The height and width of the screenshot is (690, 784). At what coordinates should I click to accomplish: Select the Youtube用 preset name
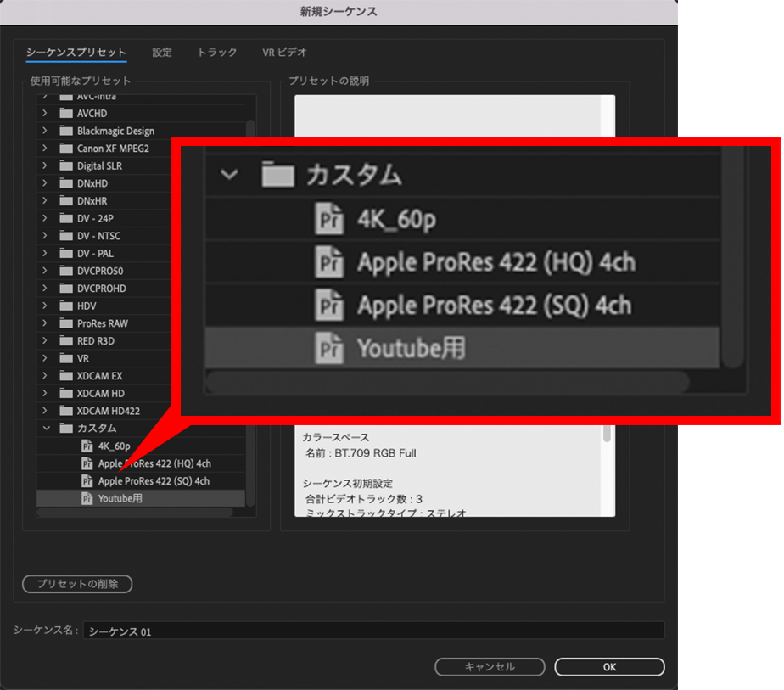tap(120, 498)
